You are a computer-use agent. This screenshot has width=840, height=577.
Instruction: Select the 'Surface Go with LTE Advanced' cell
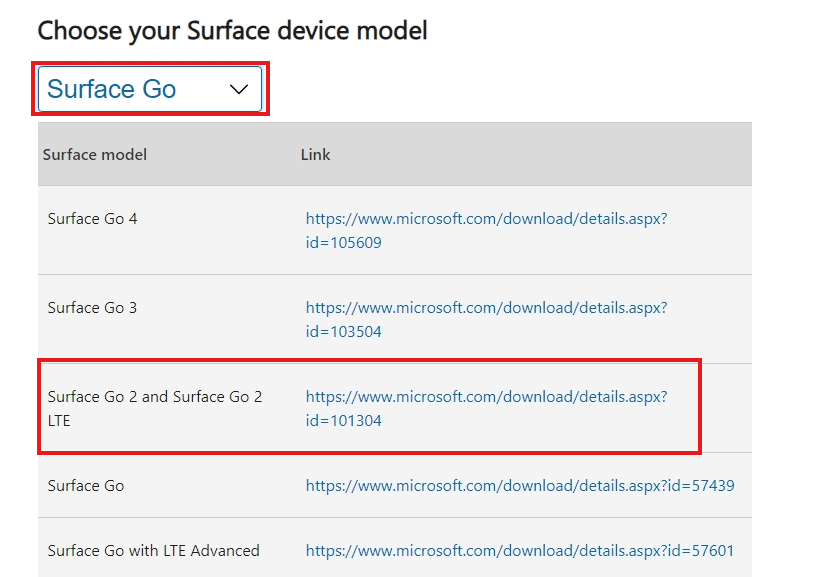(x=153, y=551)
